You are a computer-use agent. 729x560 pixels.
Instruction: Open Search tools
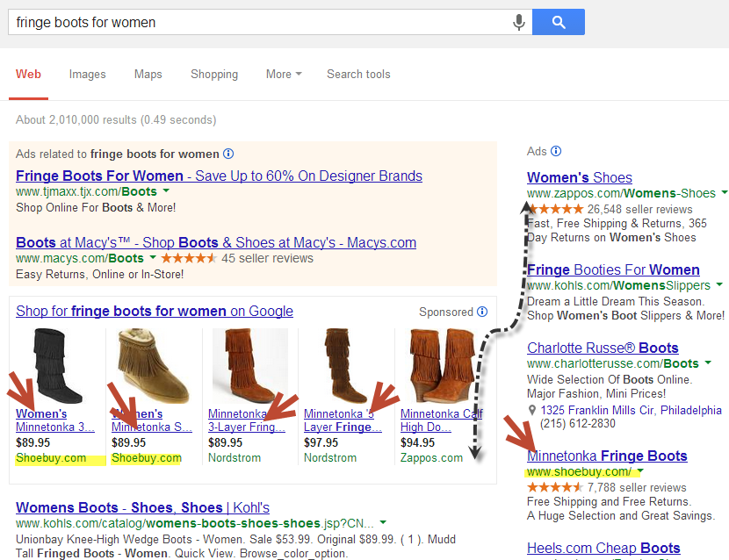(358, 75)
